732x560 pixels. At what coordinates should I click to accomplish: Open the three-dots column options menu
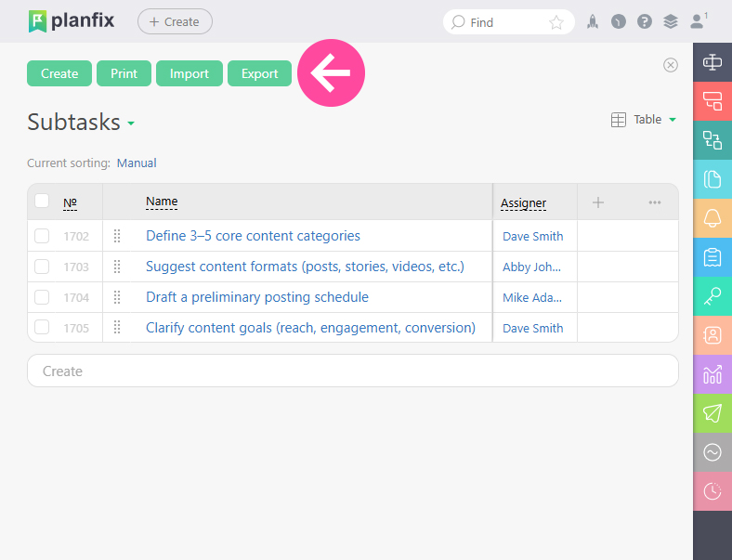pyautogui.click(x=655, y=202)
